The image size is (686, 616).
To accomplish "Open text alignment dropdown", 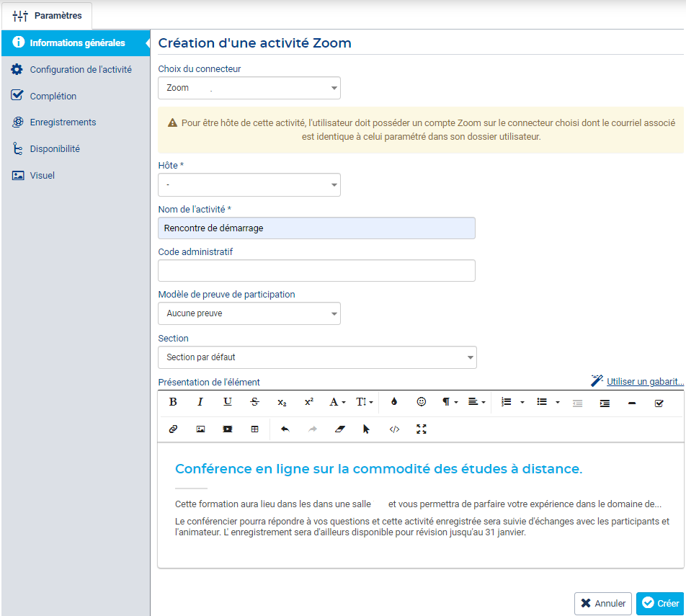I will pyautogui.click(x=476, y=402).
